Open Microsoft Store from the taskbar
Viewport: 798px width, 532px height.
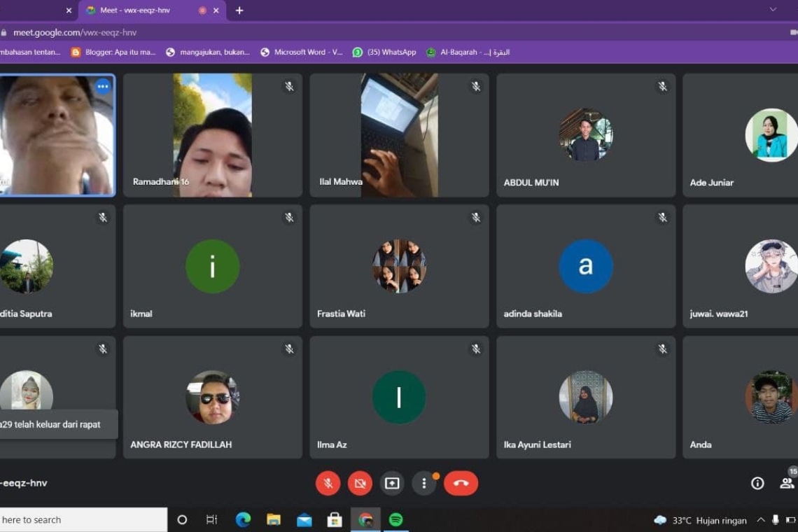[335, 520]
